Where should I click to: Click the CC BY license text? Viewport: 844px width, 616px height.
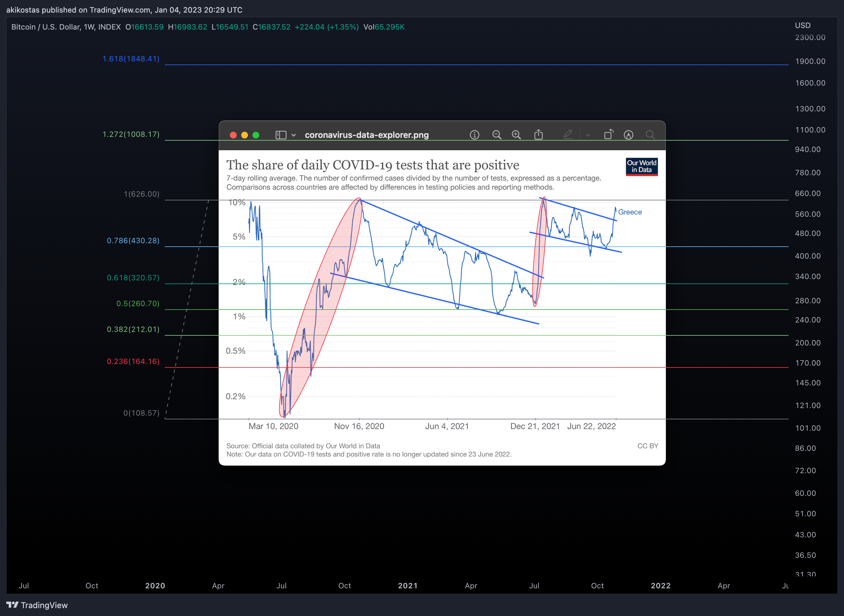coord(648,445)
